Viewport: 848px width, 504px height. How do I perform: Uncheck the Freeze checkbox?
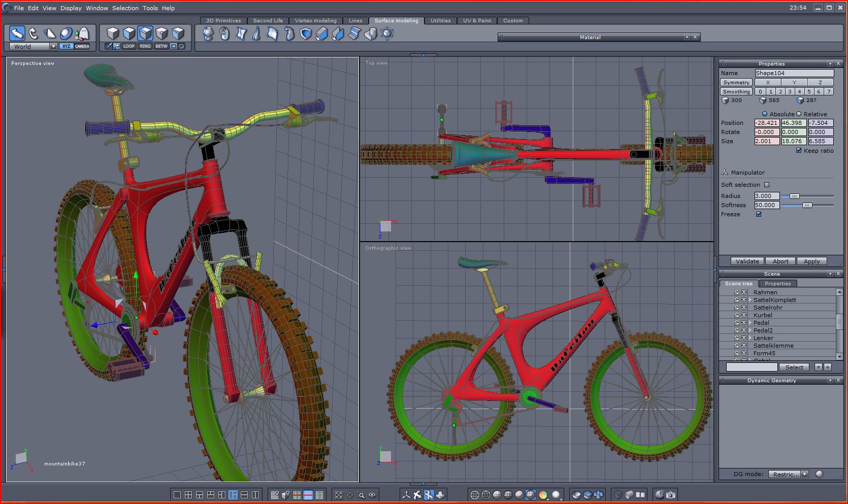[x=759, y=214]
